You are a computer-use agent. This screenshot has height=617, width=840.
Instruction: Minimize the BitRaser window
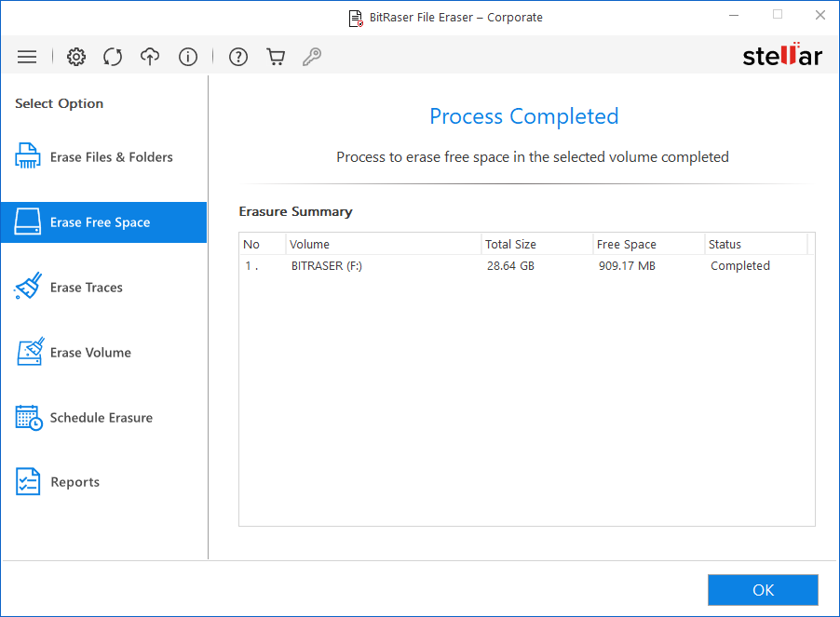point(734,16)
